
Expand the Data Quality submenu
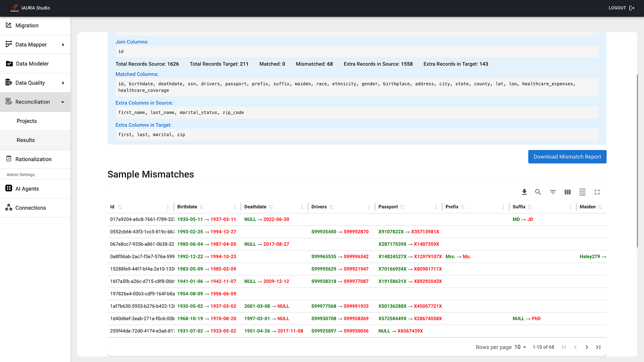coord(63,83)
